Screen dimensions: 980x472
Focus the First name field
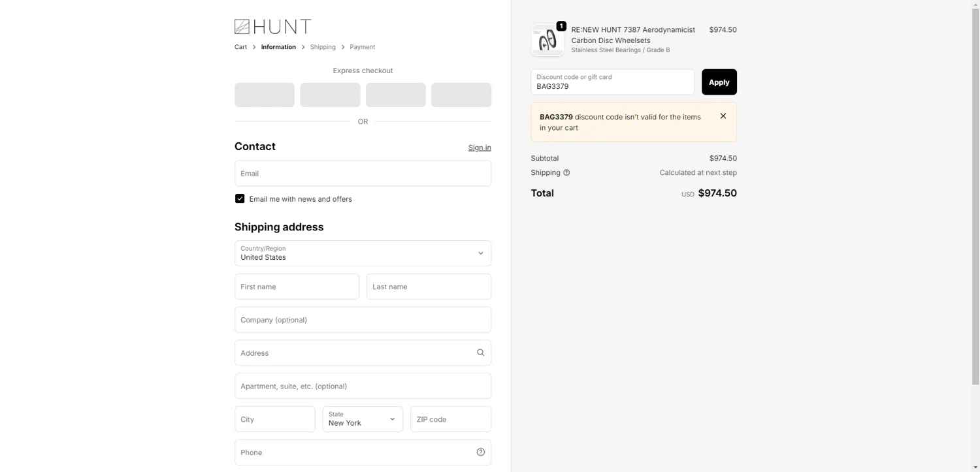[x=297, y=287]
